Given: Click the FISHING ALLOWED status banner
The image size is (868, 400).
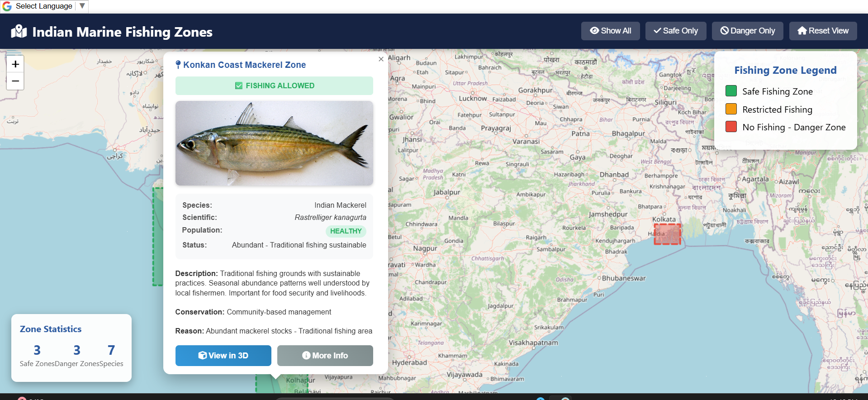Looking at the screenshot, I should coord(274,86).
